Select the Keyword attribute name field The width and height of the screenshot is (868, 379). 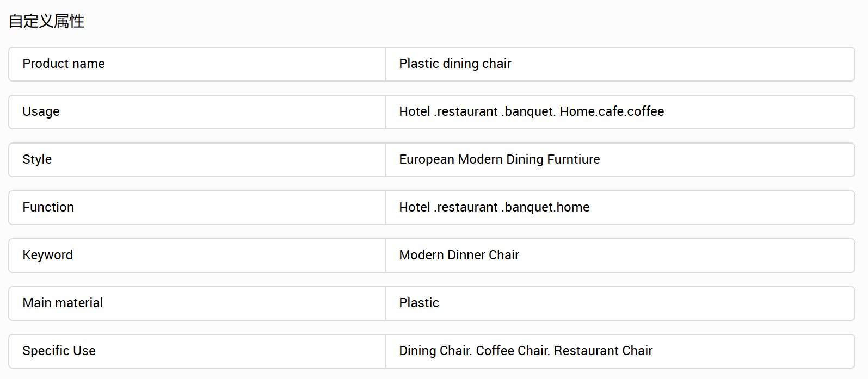[197, 256]
